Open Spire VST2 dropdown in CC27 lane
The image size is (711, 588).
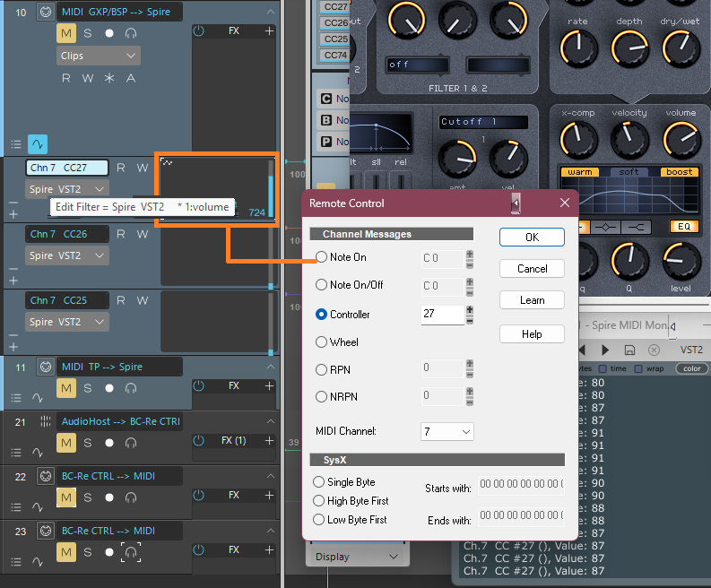click(67, 189)
